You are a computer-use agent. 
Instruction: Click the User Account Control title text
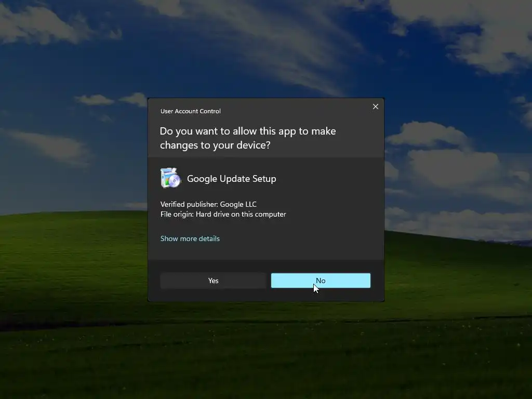click(190, 111)
